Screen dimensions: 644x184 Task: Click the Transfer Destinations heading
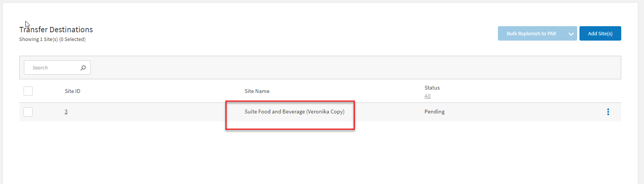(56, 30)
